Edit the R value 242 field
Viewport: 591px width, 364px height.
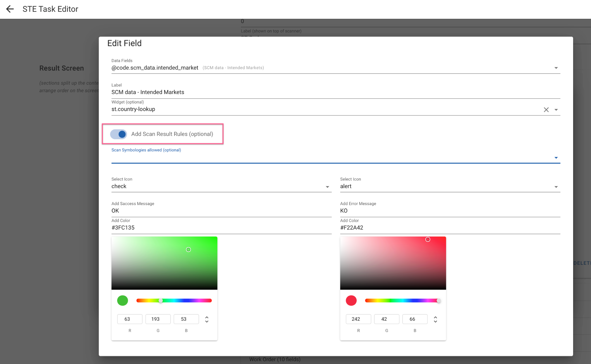click(x=358, y=319)
